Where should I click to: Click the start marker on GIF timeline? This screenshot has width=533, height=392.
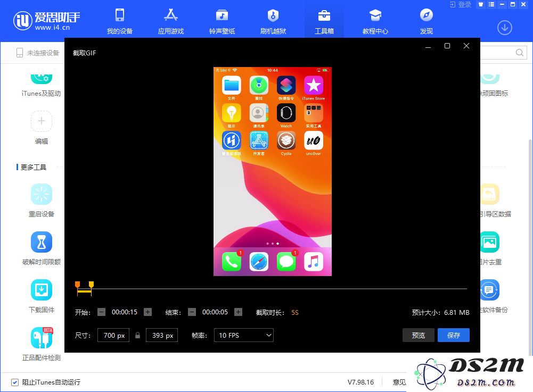tap(78, 285)
